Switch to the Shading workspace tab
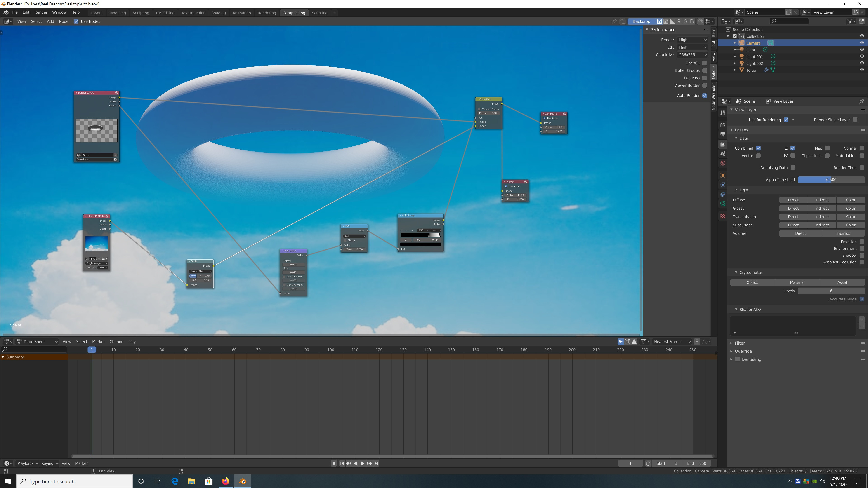Viewport: 868px width, 488px height. tap(219, 13)
